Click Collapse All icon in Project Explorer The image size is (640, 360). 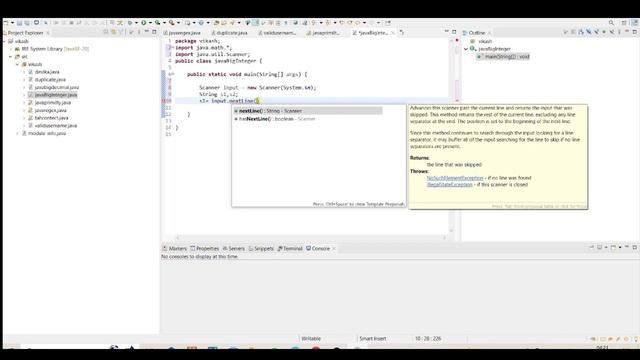[x=106, y=32]
